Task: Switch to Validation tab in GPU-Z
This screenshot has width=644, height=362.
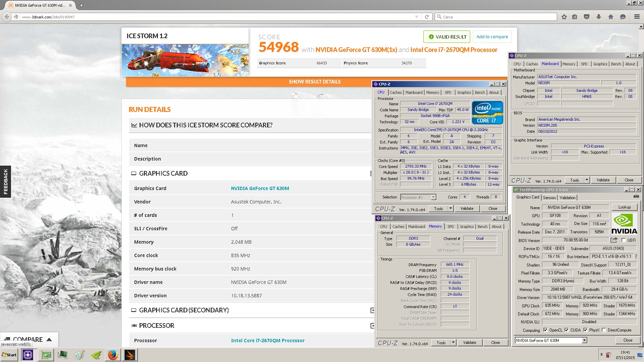Action: click(568, 198)
